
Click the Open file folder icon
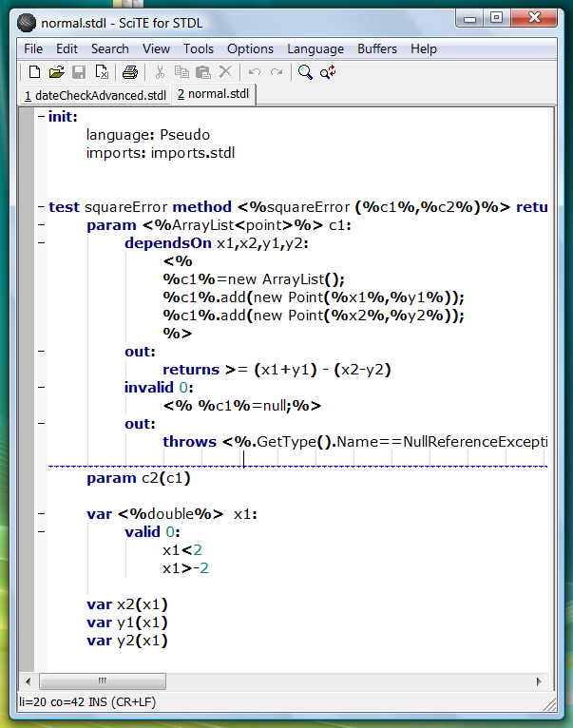click(x=56, y=72)
